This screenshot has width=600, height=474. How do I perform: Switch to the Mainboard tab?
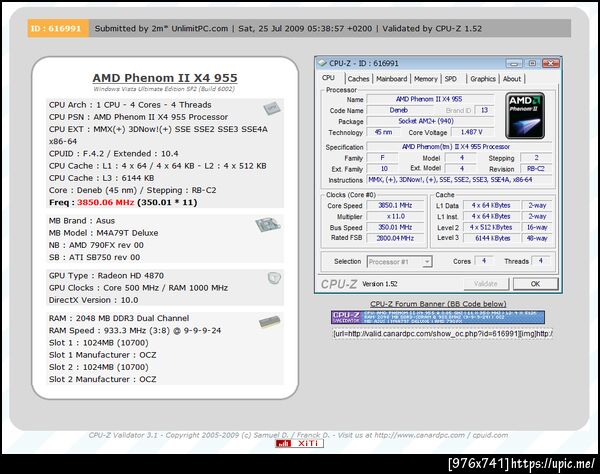coord(391,79)
